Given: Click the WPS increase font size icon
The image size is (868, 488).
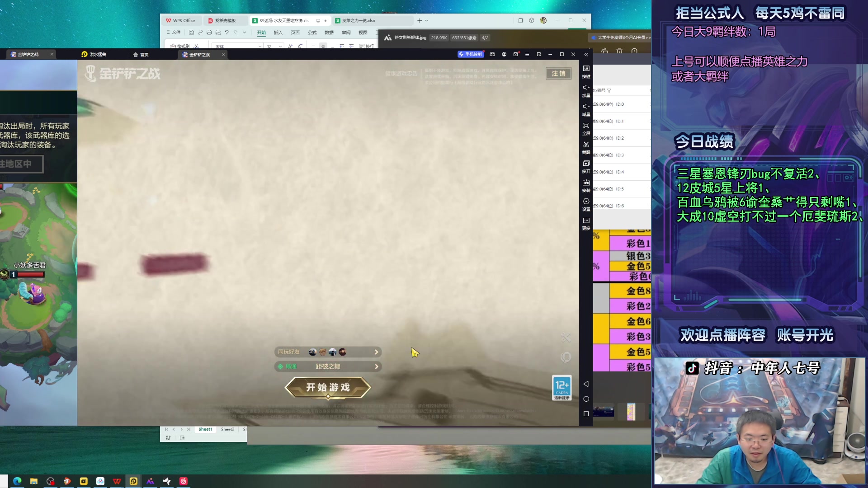Looking at the screenshot, I should pos(290,46).
